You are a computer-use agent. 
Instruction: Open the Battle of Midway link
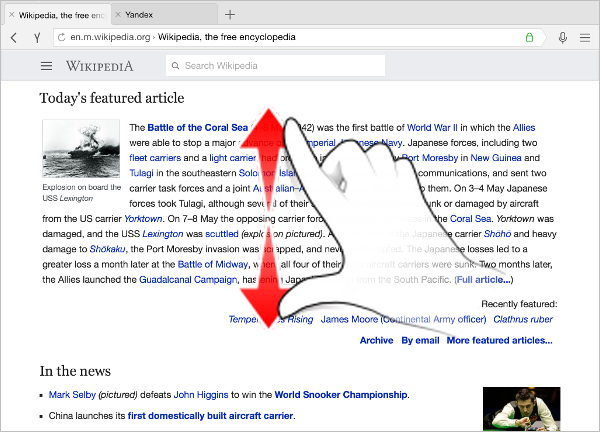213,264
